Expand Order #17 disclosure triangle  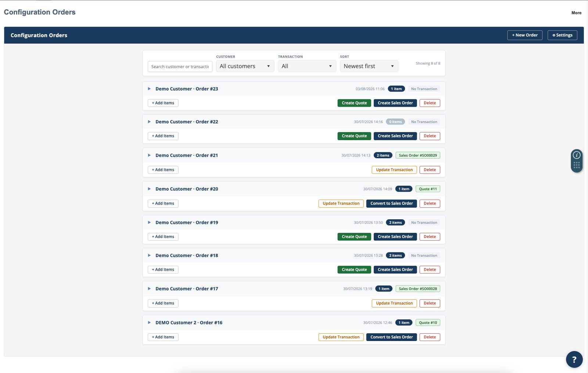click(149, 289)
